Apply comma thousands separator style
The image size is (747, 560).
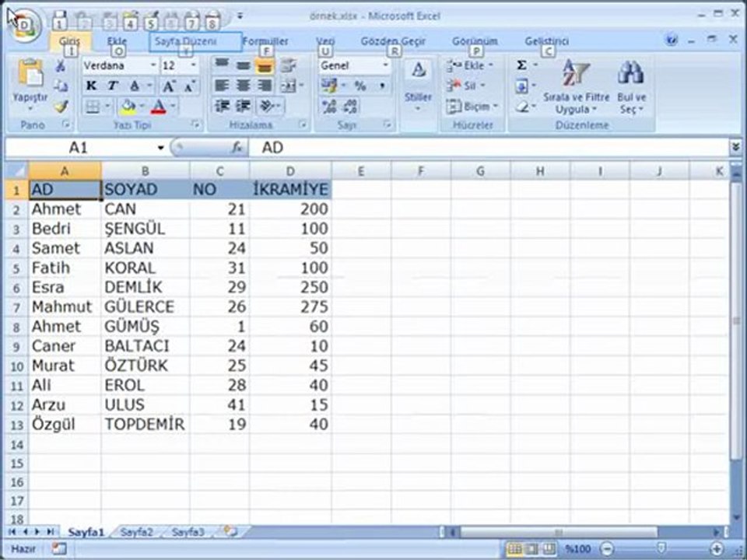[x=382, y=86]
